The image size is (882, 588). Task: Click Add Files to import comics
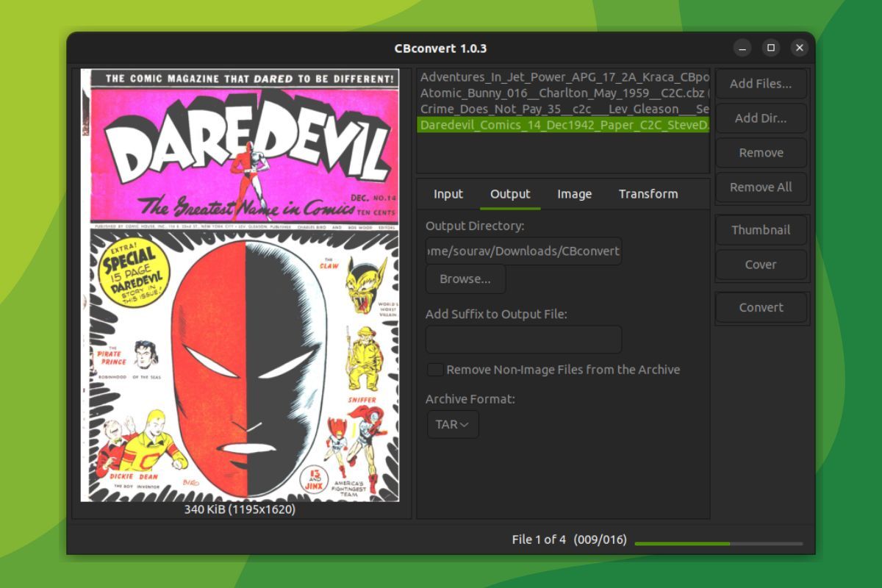point(761,84)
